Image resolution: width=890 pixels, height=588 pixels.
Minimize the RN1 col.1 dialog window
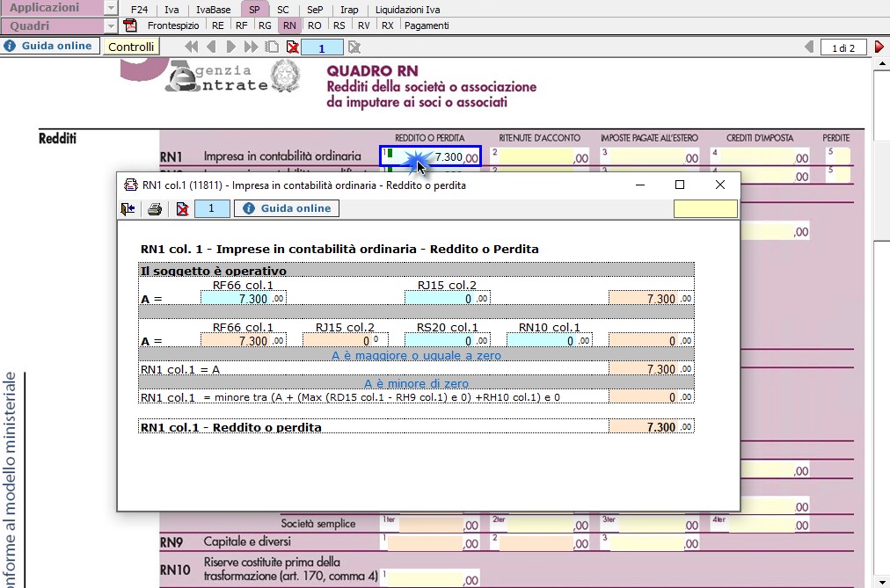coord(640,185)
